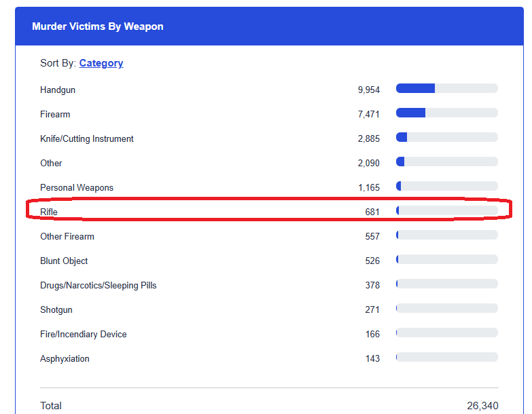532x414 pixels.
Task: Select the Firearm proportion bar
Action: coord(447,113)
